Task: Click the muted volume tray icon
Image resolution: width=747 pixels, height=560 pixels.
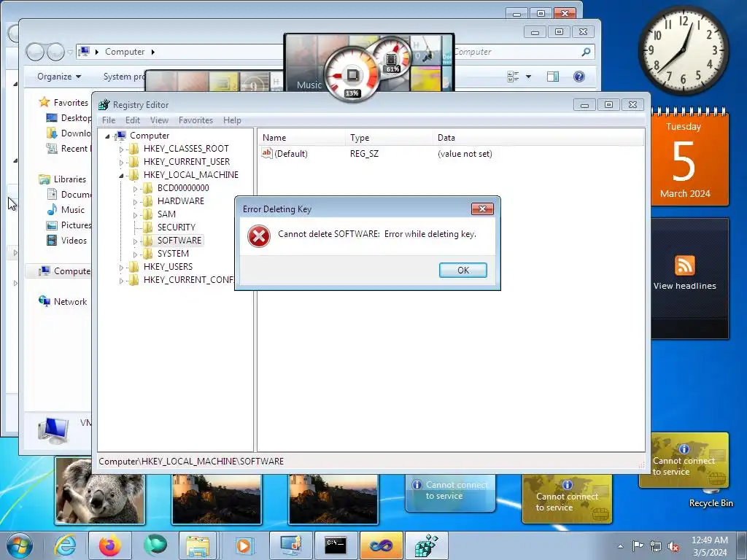Action: point(673,547)
